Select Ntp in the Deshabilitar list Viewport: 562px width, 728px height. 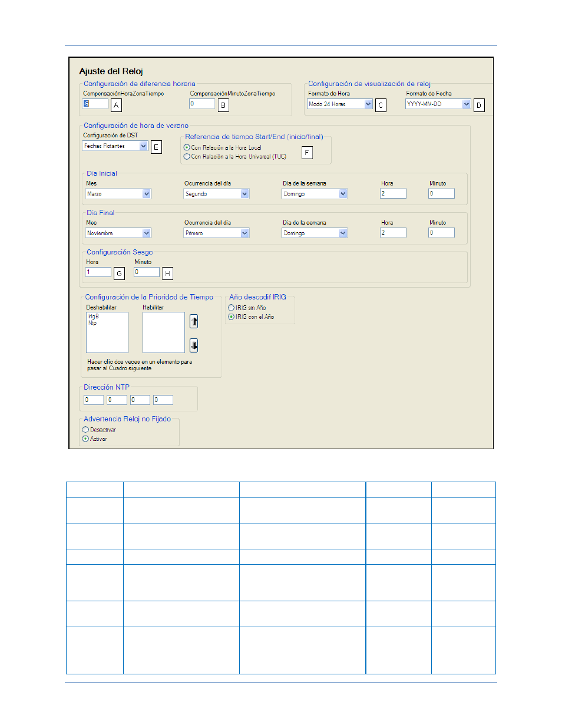[x=92, y=323]
